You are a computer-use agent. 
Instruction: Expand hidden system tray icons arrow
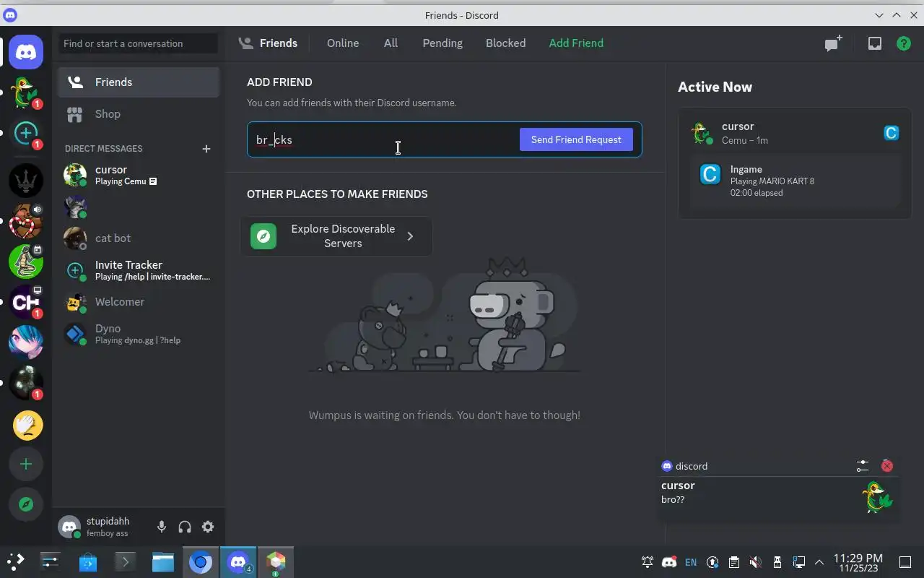point(819,562)
